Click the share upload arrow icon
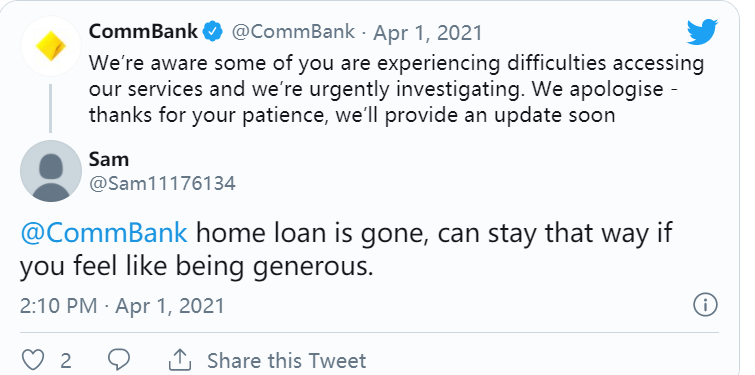The image size is (755, 375). (180, 359)
